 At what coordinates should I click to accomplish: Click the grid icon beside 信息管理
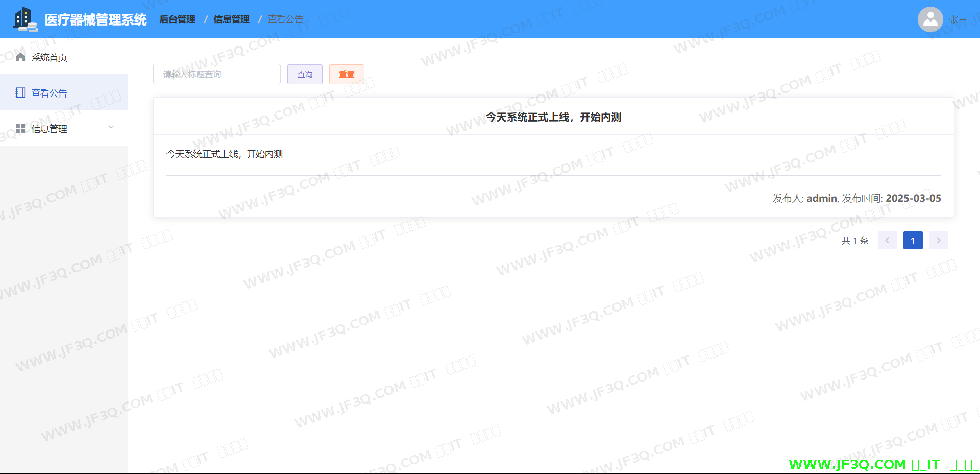[x=20, y=128]
